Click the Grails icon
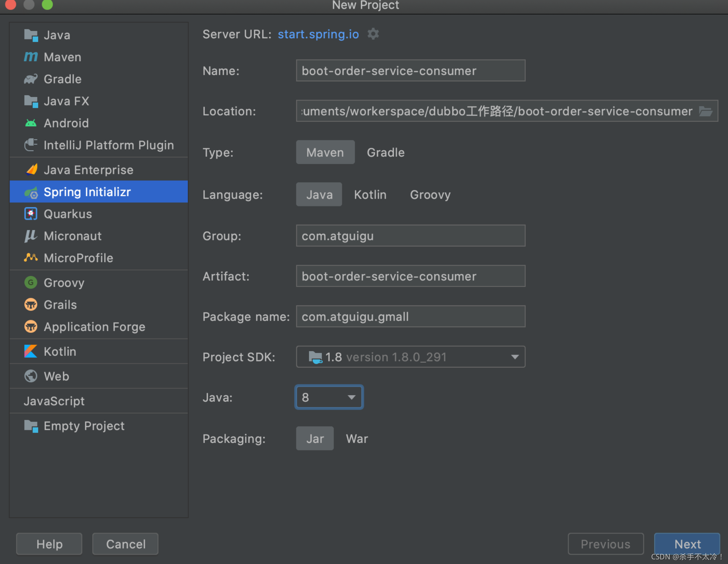Screen dimensions: 728x564 click(x=31, y=305)
